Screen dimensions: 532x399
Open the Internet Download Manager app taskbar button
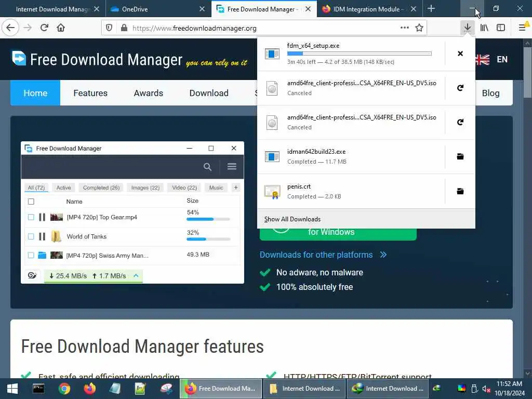(388, 389)
